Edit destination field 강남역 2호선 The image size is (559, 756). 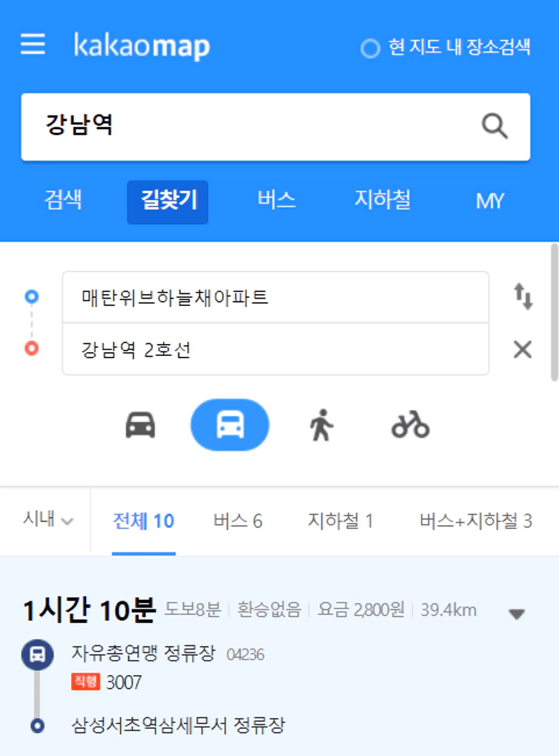pos(276,349)
